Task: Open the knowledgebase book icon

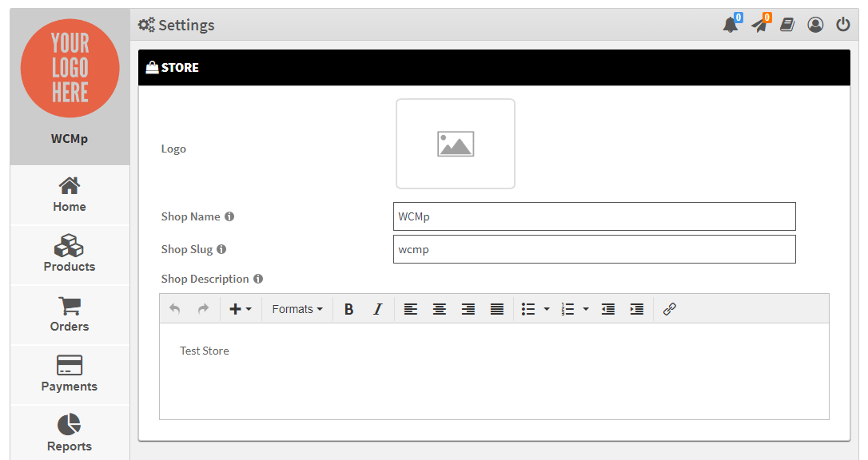Action: point(787,25)
